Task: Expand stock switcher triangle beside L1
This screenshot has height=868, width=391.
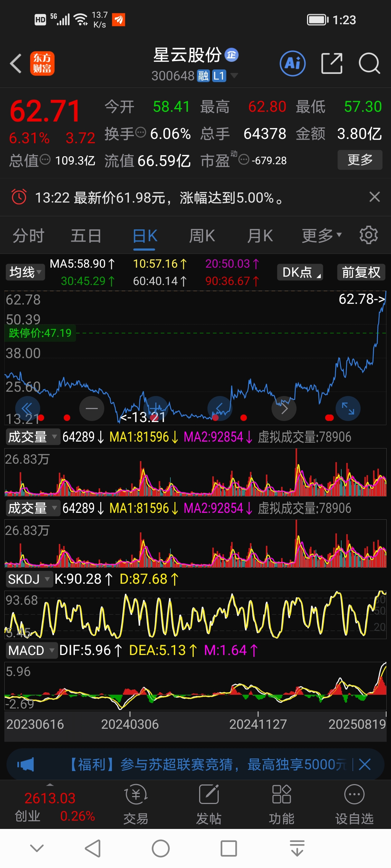Action: click(234, 76)
